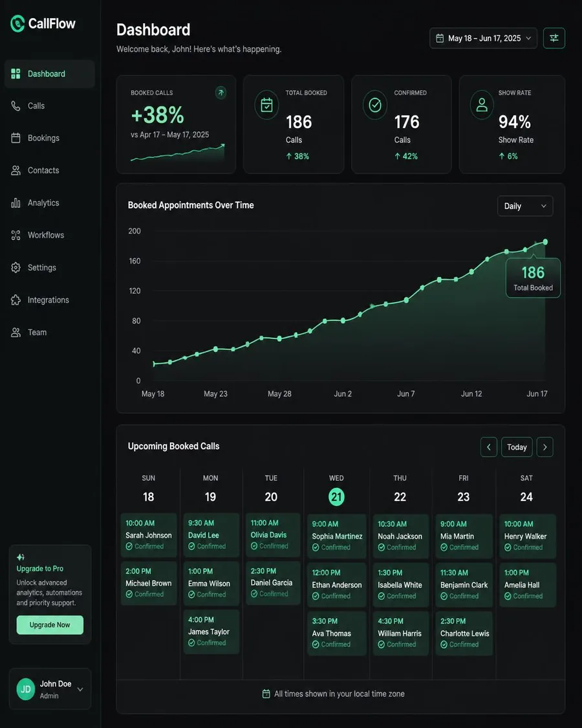Go to previous week of booked calls
Image resolution: width=582 pixels, height=728 pixels.
coord(489,447)
